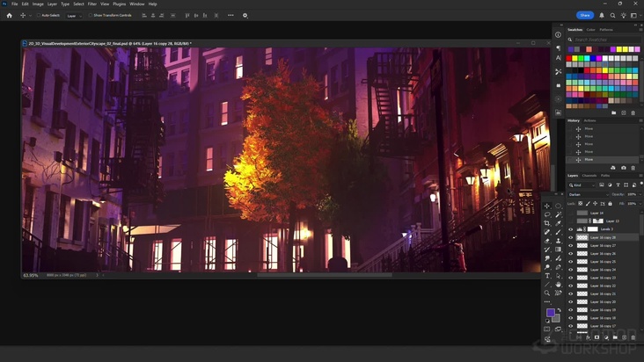The image size is (644, 362).
Task: Hide Layer 16 copy 27
Action: click(570, 245)
